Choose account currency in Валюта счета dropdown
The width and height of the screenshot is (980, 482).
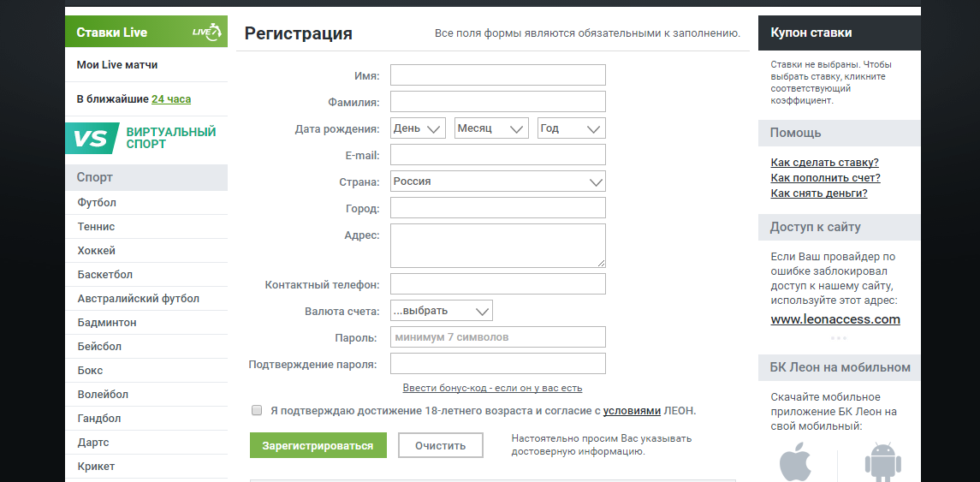pos(442,311)
